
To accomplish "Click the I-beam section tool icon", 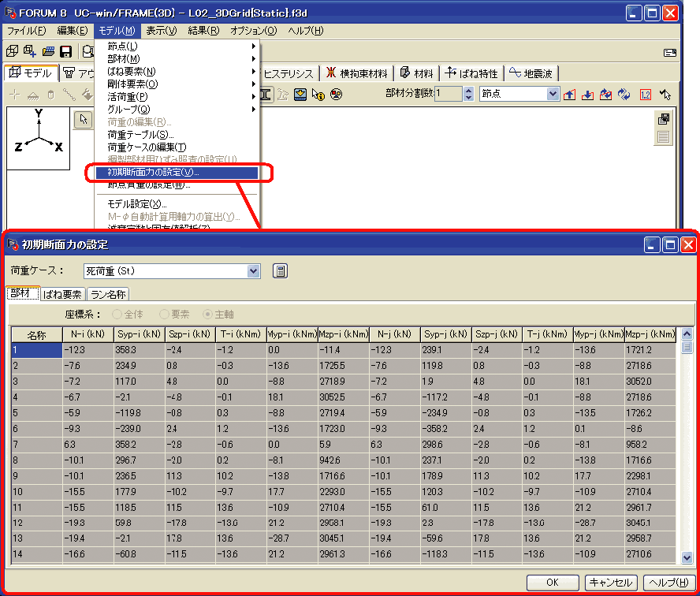I will tap(266, 95).
